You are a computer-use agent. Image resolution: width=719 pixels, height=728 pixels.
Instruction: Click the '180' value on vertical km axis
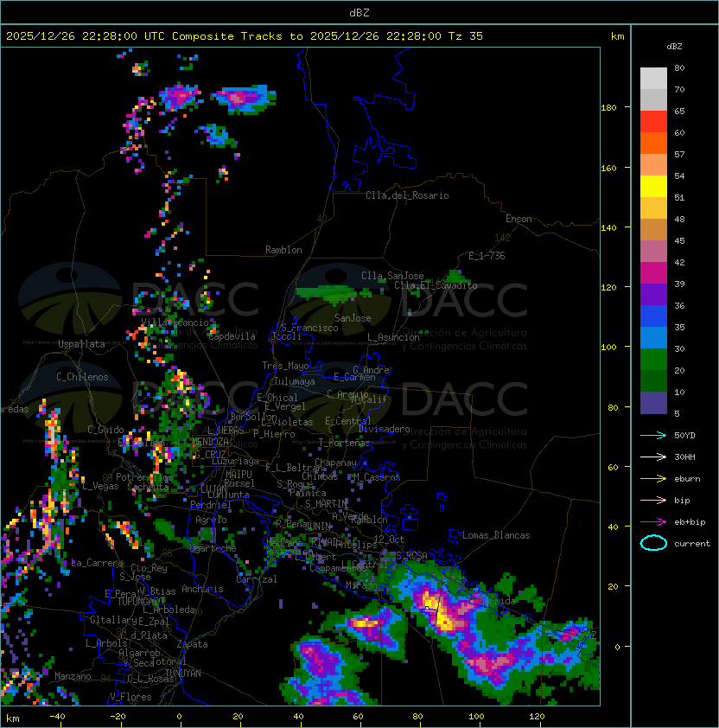[608, 108]
